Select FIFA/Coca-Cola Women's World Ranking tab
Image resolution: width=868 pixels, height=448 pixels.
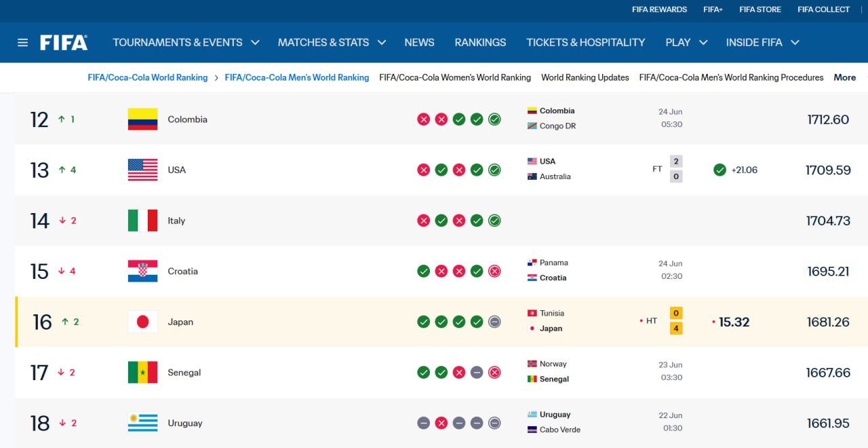455,77
